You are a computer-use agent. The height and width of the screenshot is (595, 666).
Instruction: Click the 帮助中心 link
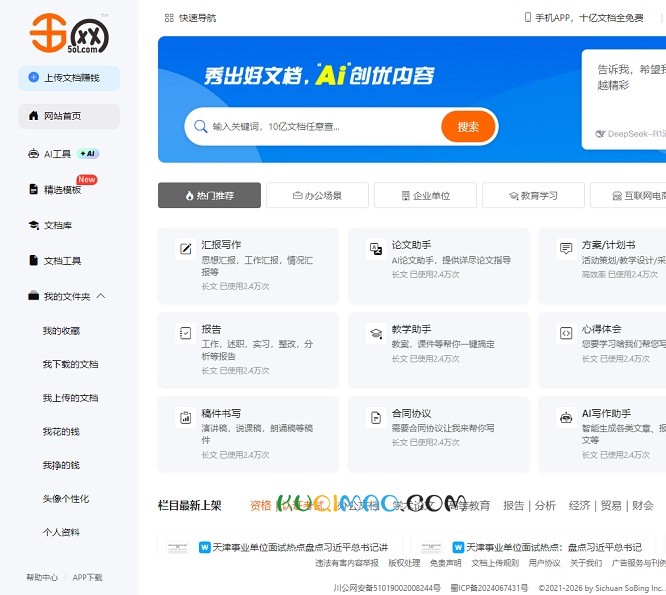42,577
